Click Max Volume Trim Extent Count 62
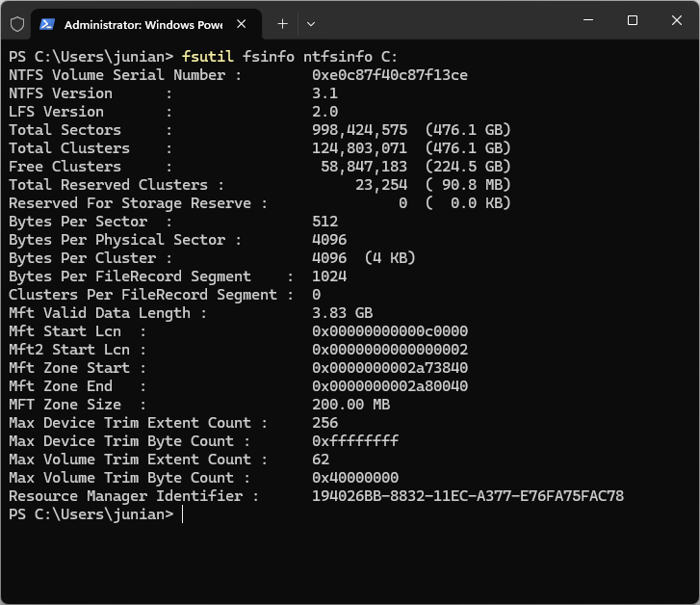 [x=321, y=460]
